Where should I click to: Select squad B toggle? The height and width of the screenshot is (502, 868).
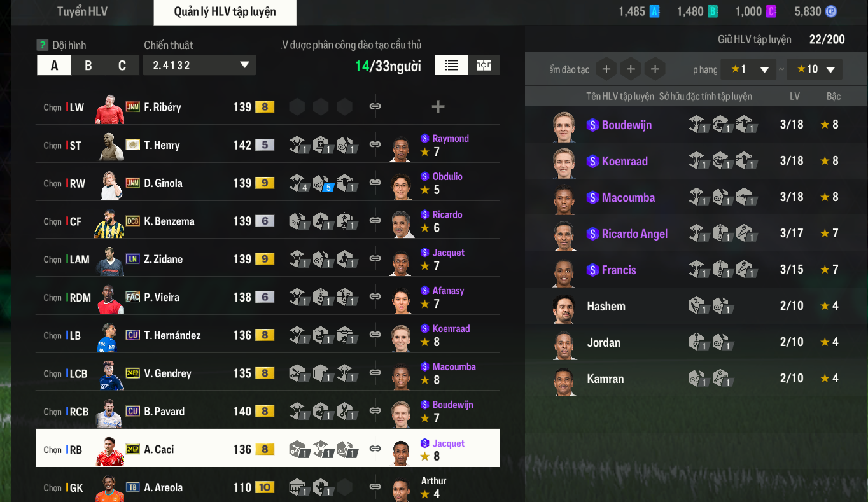pyautogui.click(x=88, y=66)
